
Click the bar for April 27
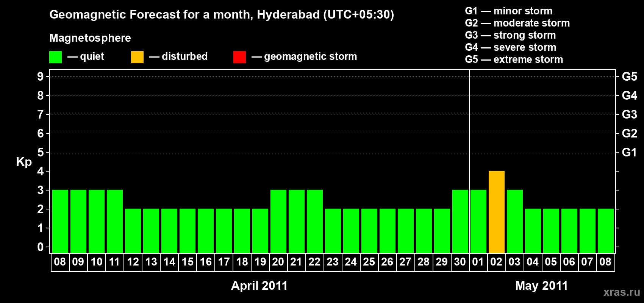pos(406,231)
